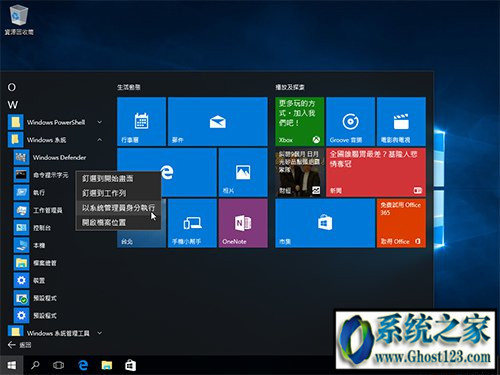The width and height of the screenshot is (500, 375).
Task: Open the Store icon on the taskbar
Action: coord(130,365)
